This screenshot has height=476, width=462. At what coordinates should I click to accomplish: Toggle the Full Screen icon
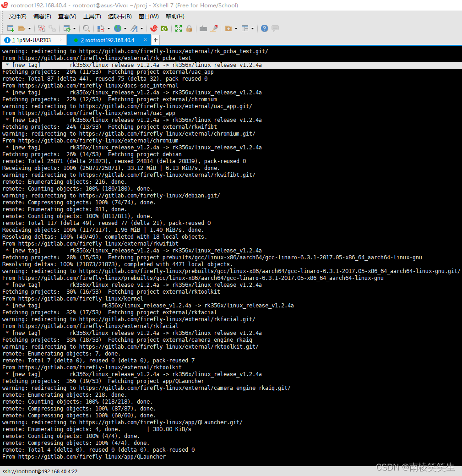[179, 28]
